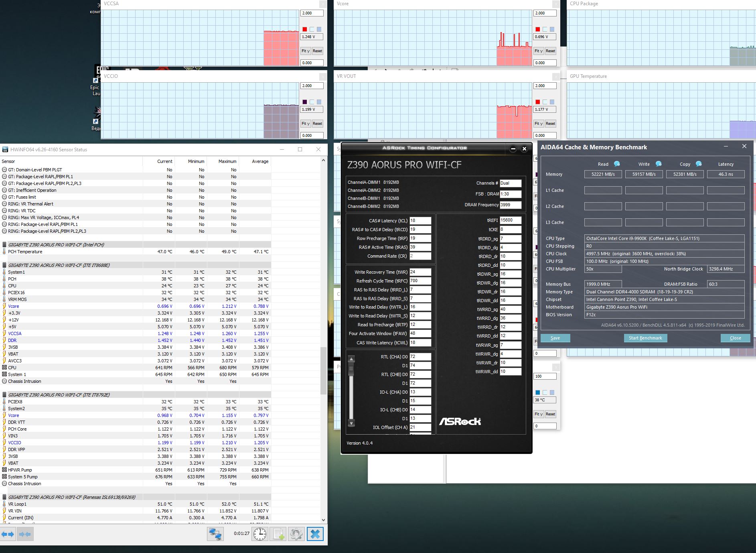The width and height of the screenshot is (756, 553).
Task: Click the Command Rate (CR) field
Action: (420, 256)
